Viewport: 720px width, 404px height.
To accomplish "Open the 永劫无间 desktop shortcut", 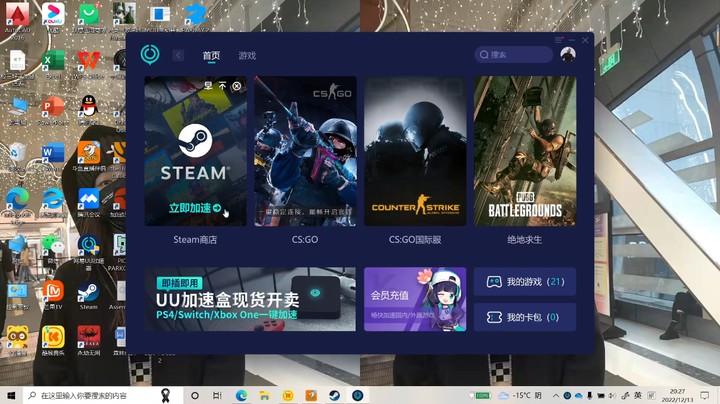I will (x=89, y=340).
